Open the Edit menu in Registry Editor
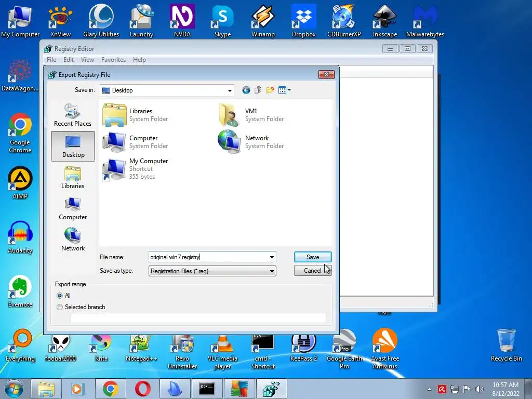Viewport: 532px width, 399px height. pos(68,60)
